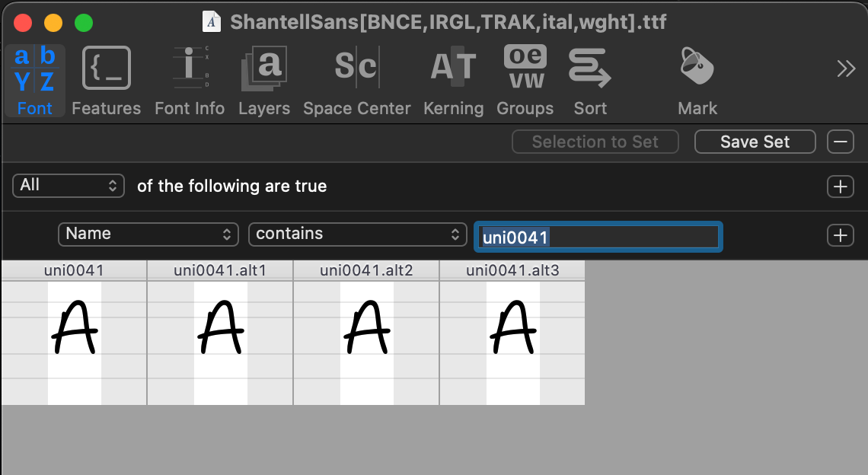868x475 pixels.
Task: Remove filter set with minus button
Action: pyautogui.click(x=840, y=141)
